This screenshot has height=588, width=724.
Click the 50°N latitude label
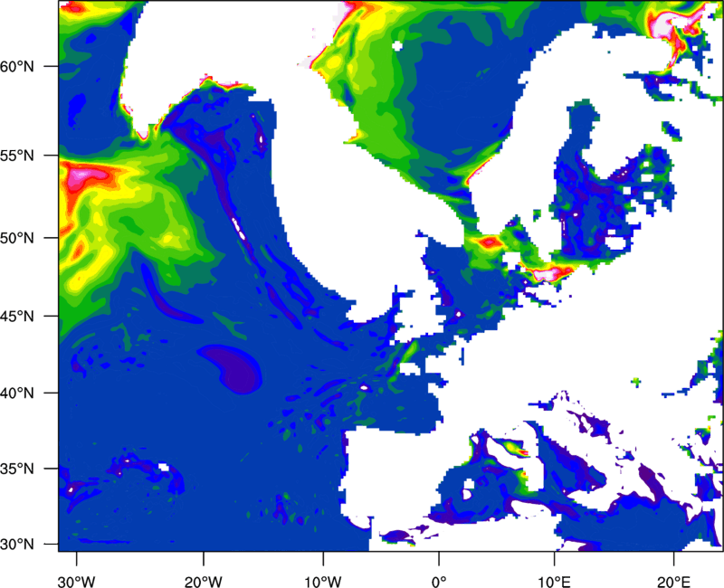17,239
